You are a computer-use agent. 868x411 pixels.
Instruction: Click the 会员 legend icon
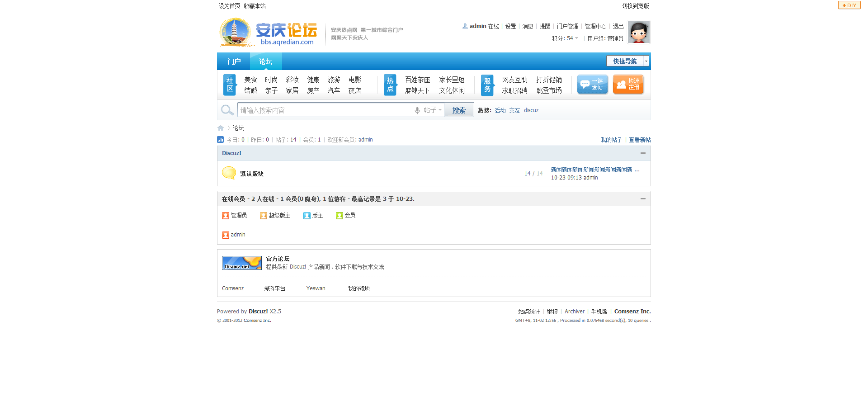(340, 216)
